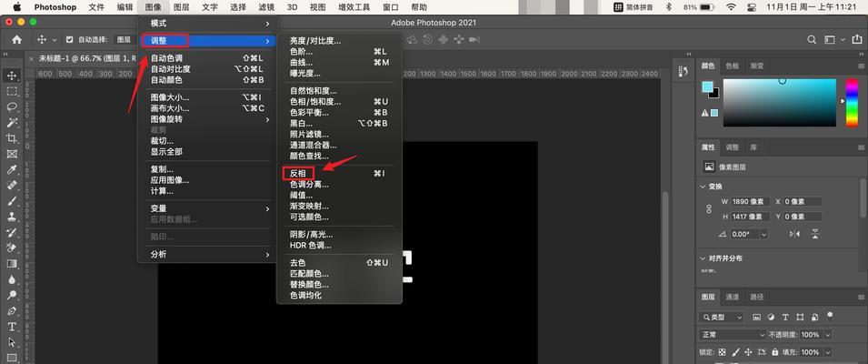Toggle adjustment layer filter icon
The image size is (868, 364).
tap(771, 318)
